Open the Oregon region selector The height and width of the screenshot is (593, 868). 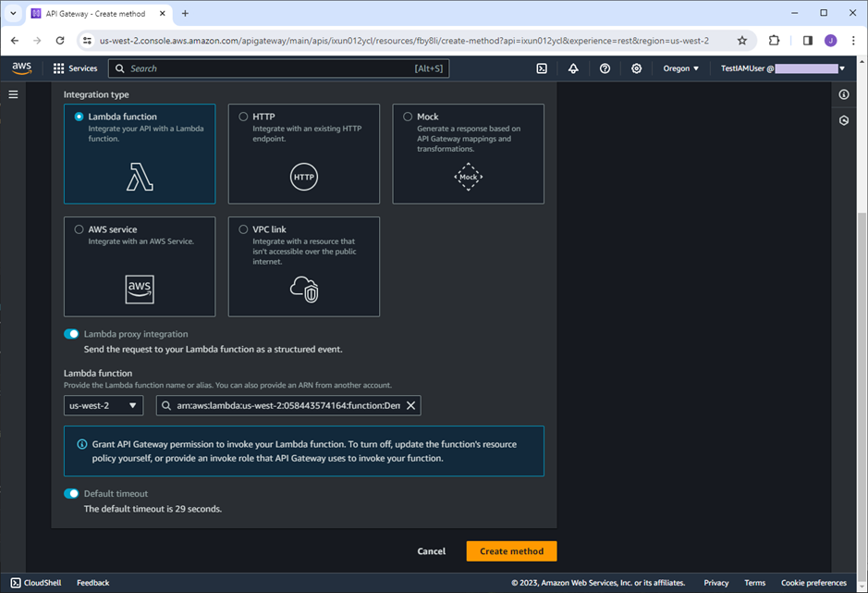(x=681, y=68)
